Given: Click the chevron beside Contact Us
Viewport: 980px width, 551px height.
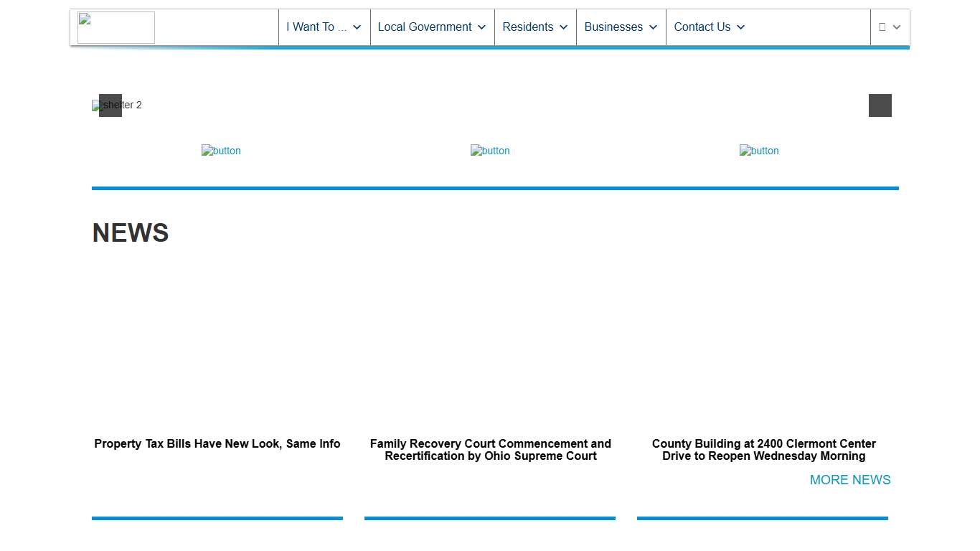Looking at the screenshot, I should pyautogui.click(x=741, y=27).
